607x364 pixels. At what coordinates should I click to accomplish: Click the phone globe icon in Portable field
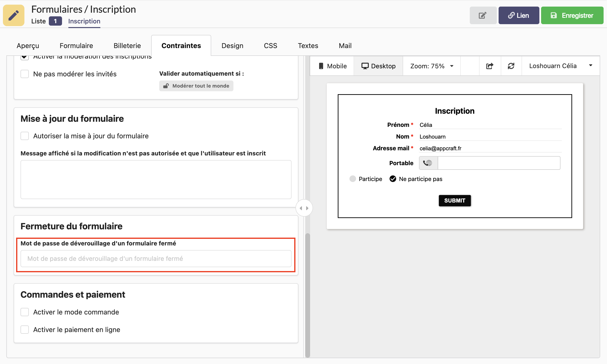coord(428,163)
